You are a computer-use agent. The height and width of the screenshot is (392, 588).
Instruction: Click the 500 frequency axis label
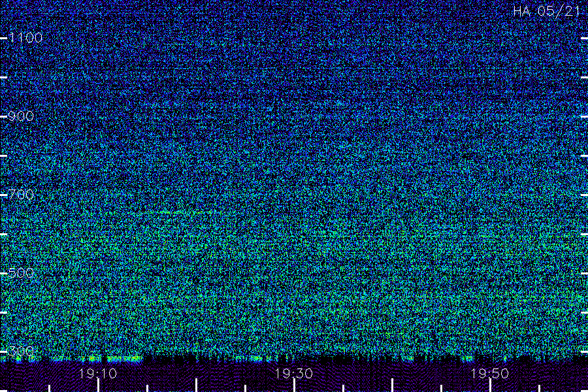[21, 273]
